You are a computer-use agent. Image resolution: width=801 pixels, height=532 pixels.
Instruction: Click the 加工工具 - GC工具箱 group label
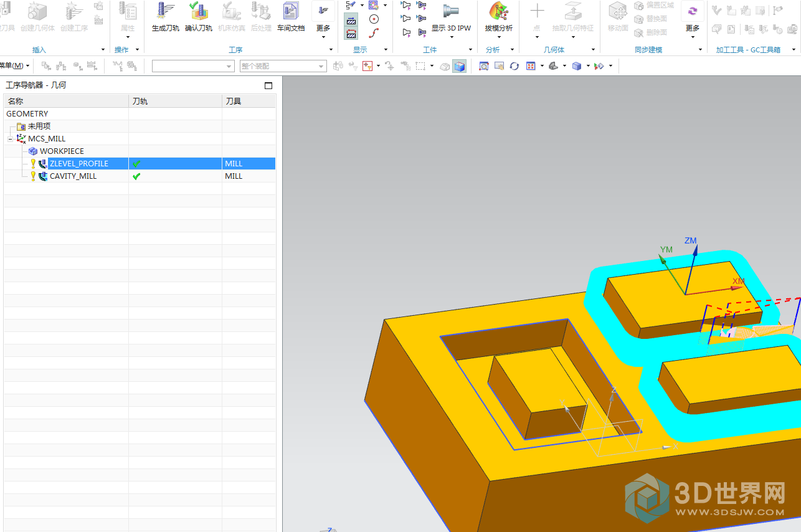tap(748, 50)
